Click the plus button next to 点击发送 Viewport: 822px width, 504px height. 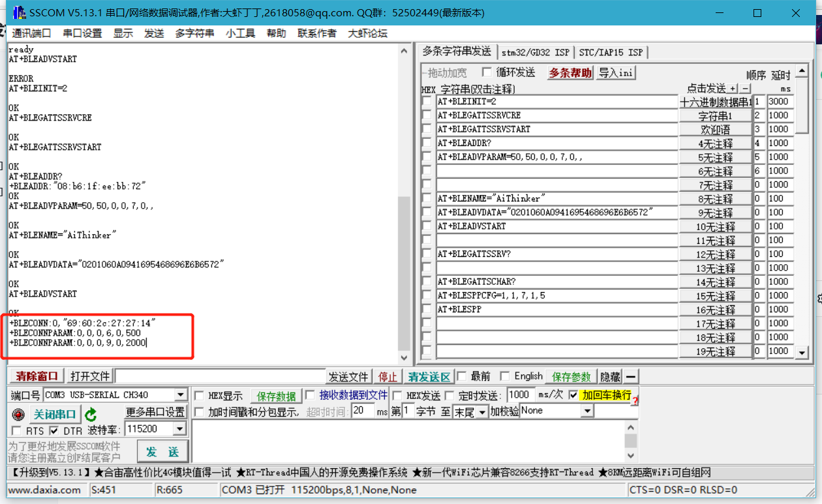[733, 88]
